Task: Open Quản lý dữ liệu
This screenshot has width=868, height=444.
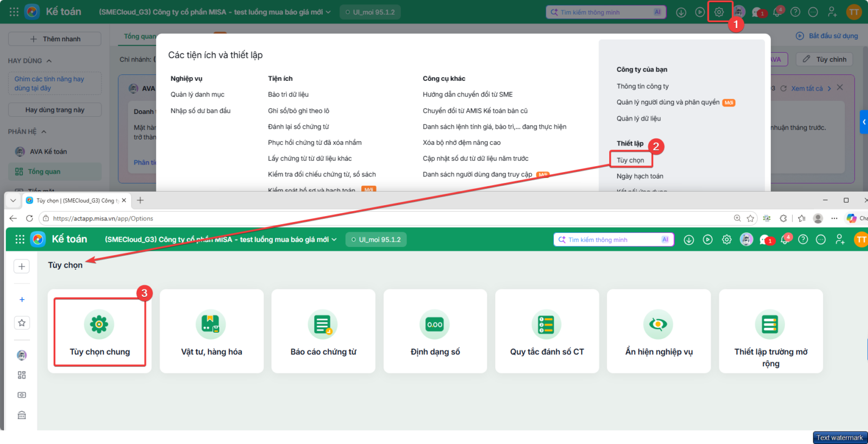Action: pyautogui.click(x=639, y=118)
